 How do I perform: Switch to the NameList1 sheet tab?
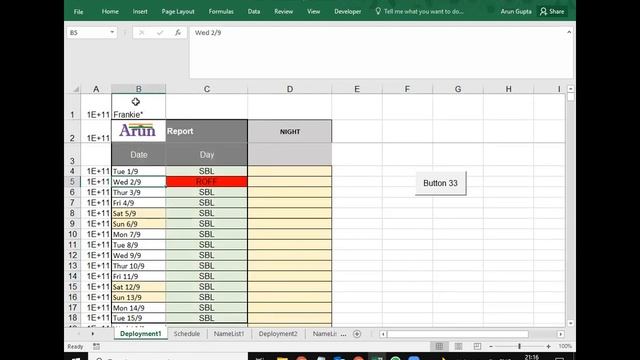pyautogui.click(x=229, y=333)
